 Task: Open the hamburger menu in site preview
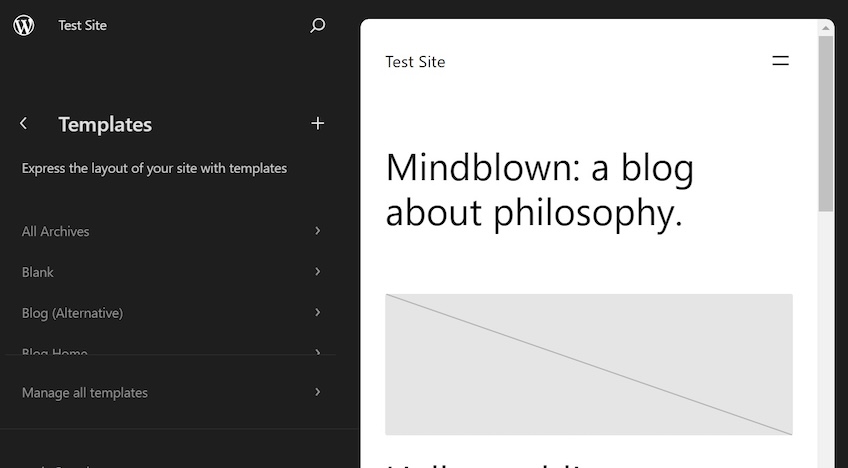[x=780, y=61]
